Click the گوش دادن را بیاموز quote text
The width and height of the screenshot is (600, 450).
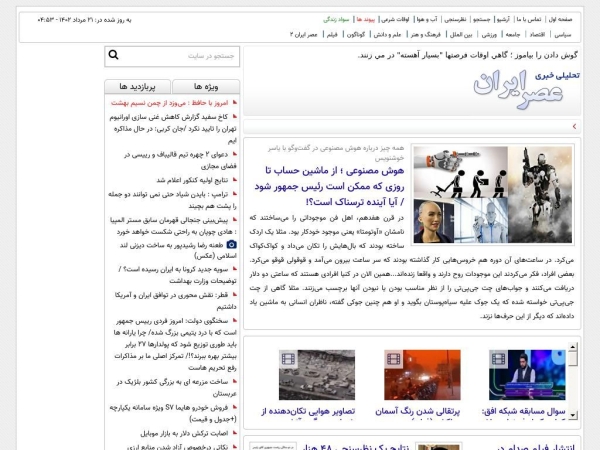467,55
